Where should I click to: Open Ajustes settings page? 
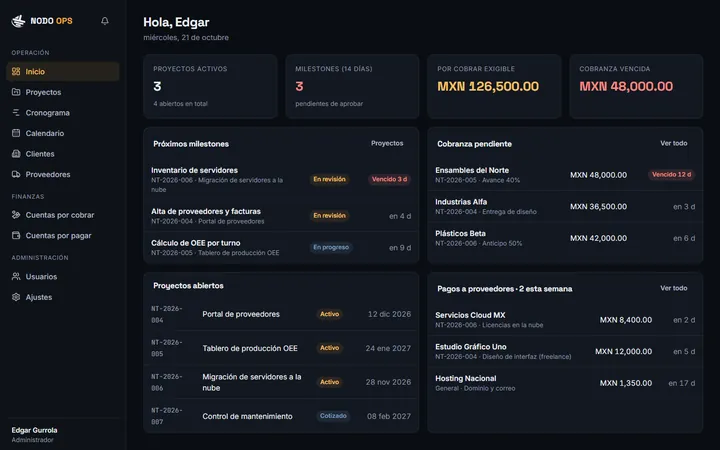(63, 297)
